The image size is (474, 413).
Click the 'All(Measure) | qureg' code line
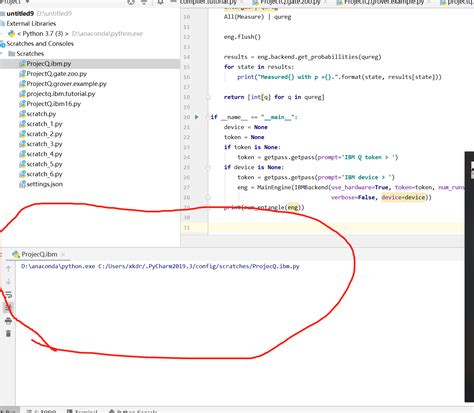tap(257, 17)
